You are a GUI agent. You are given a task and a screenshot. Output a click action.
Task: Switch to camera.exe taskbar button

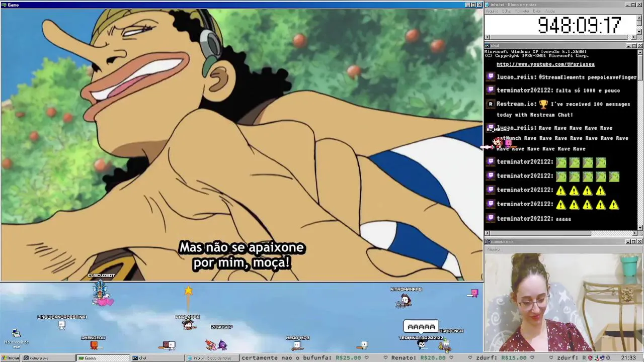[48, 358]
